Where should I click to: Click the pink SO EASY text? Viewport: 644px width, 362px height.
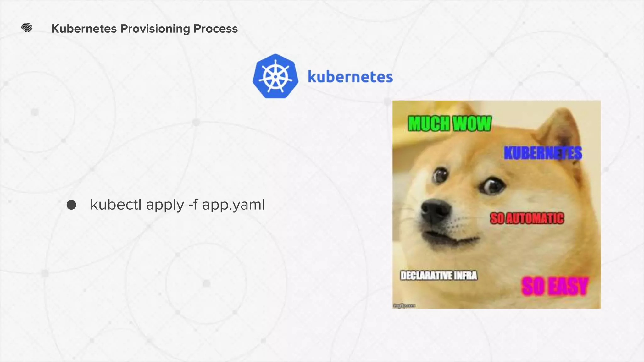[x=555, y=286]
